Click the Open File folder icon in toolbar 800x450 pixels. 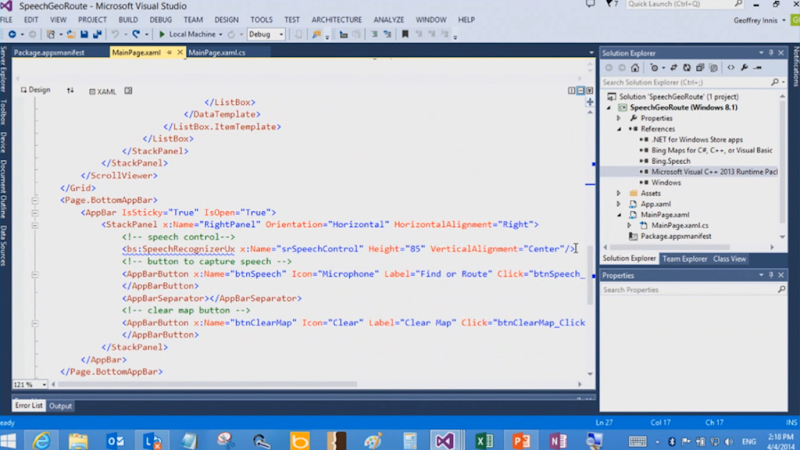pyautogui.click(x=71, y=34)
